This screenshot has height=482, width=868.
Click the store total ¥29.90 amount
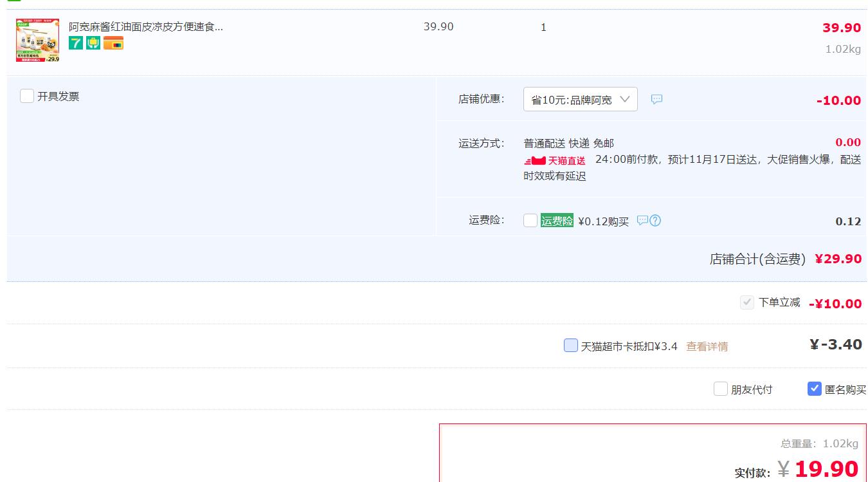tap(838, 259)
